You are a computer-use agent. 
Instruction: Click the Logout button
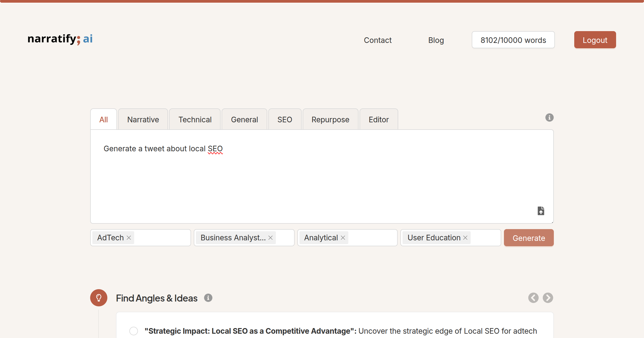pyautogui.click(x=595, y=40)
